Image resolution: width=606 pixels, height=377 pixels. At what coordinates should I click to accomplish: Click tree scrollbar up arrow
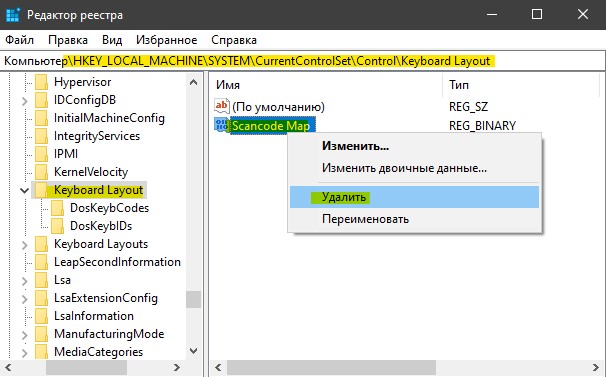194,82
